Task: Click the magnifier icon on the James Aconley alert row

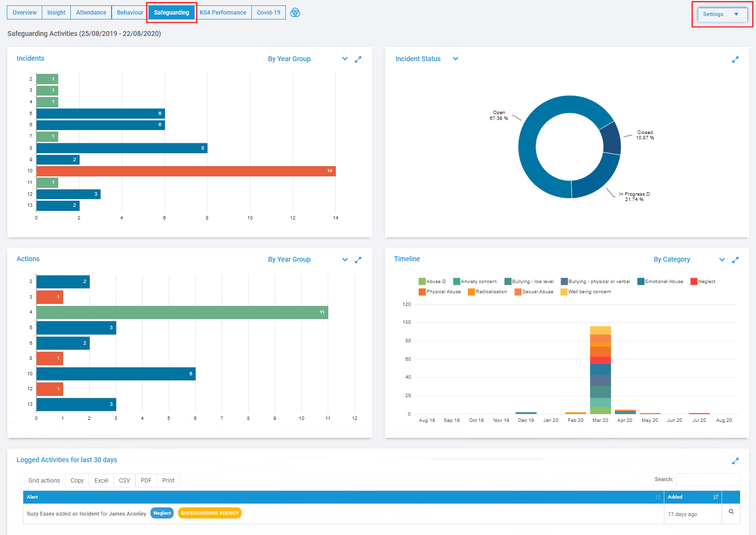Action: [731, 511]
